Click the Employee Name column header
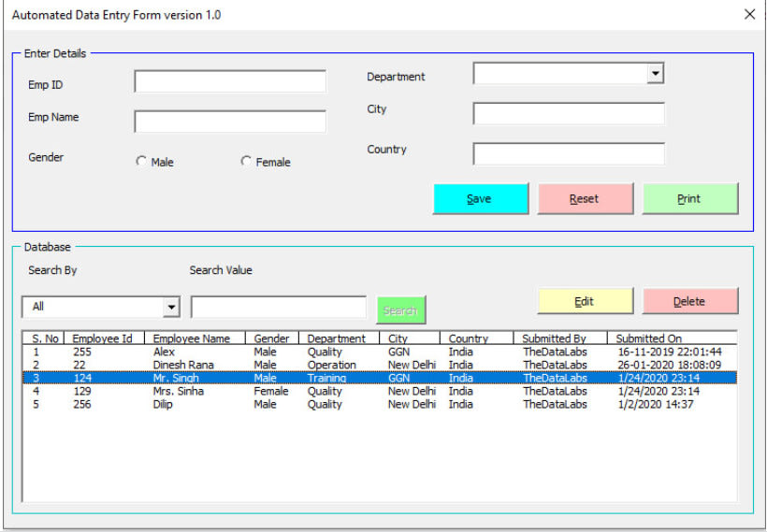This screenshot has height=532, width=767. coord(195,338)
